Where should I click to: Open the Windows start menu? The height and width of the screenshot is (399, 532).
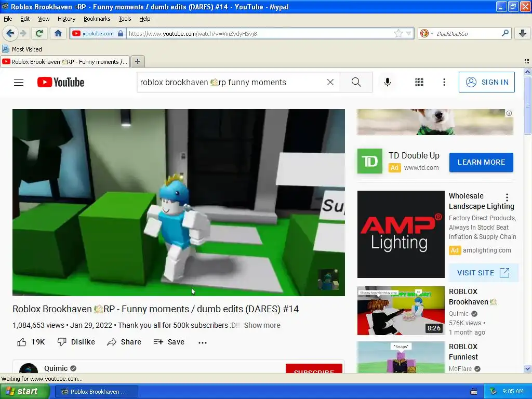pos(25,391)
